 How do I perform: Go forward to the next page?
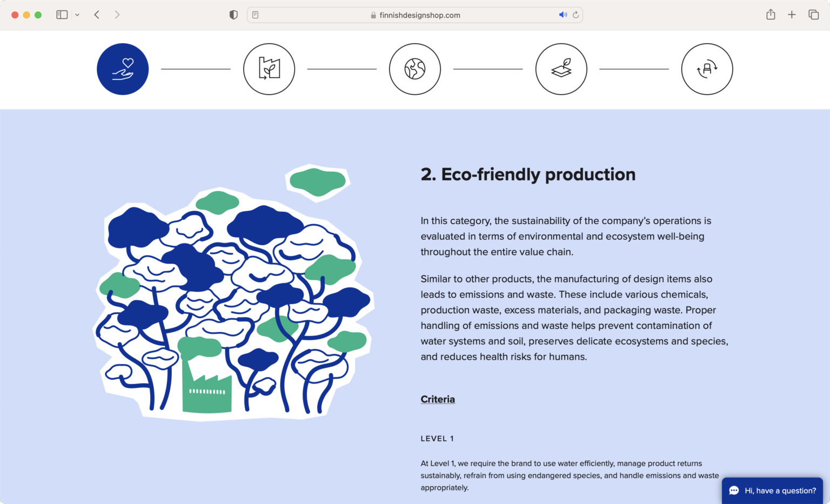[117, 15]
